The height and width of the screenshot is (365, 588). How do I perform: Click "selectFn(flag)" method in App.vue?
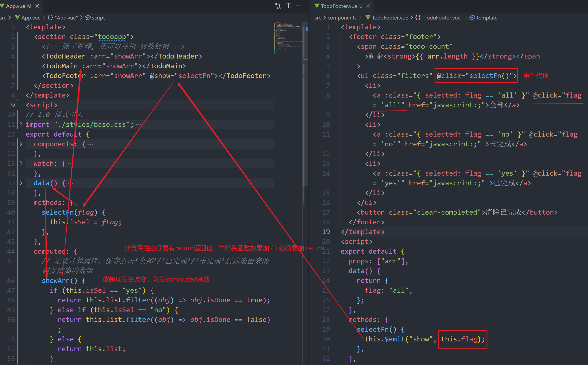(x=70, y=212)
